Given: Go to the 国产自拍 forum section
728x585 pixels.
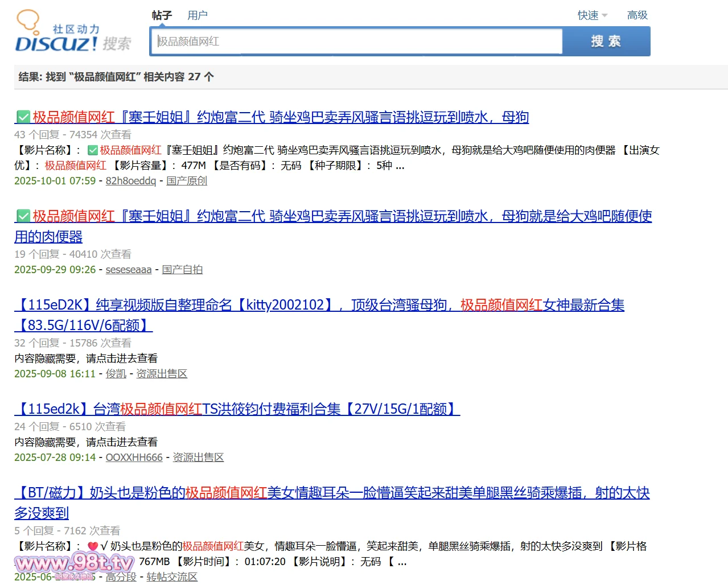Looking at the screenshot, I should point(182,270).
